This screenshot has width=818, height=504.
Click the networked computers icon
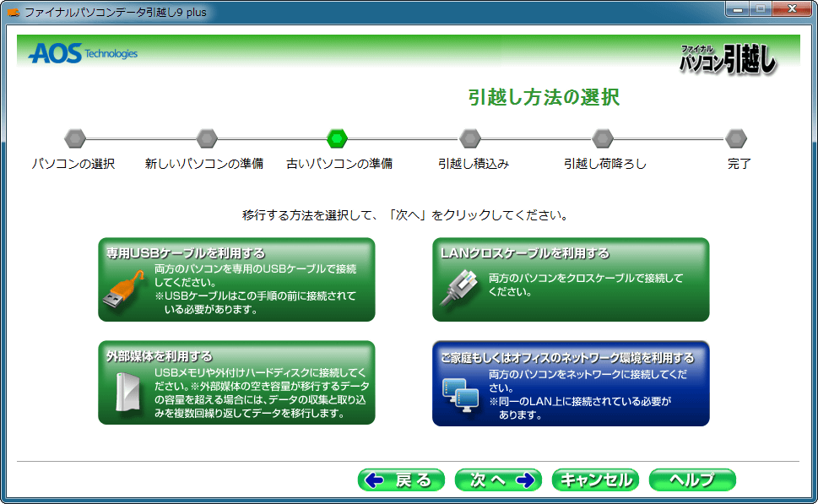point(460,395)
